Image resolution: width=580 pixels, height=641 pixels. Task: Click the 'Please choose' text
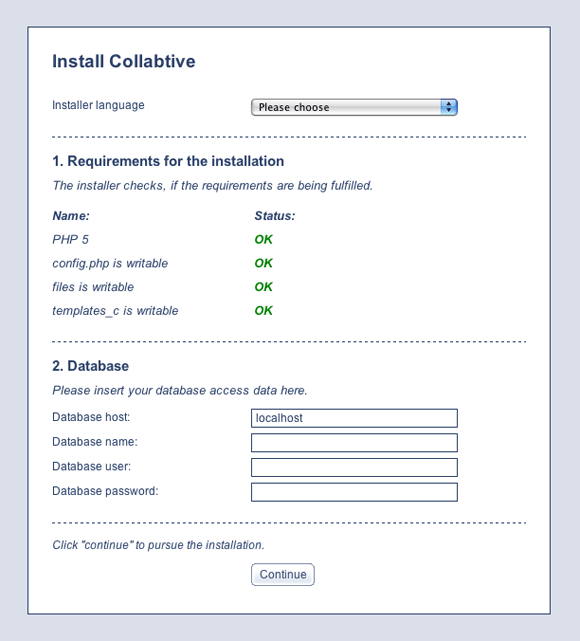[x=294, y=108]
